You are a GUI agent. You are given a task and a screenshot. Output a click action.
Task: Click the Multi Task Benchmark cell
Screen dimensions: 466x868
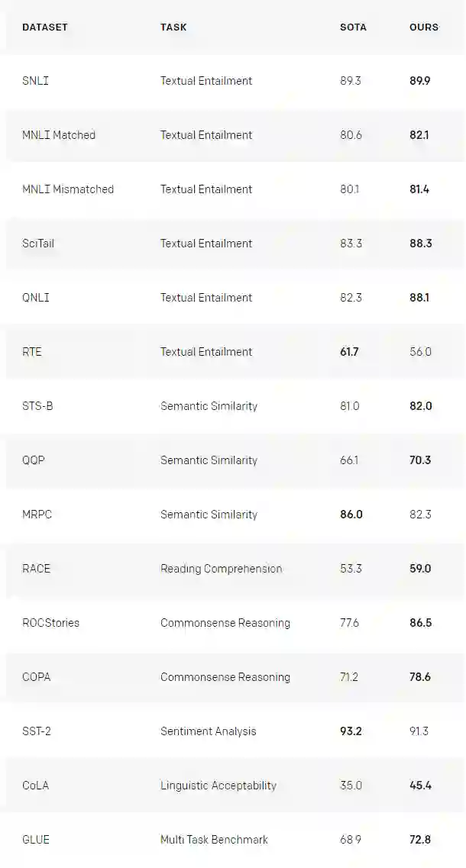coord(214,840)
